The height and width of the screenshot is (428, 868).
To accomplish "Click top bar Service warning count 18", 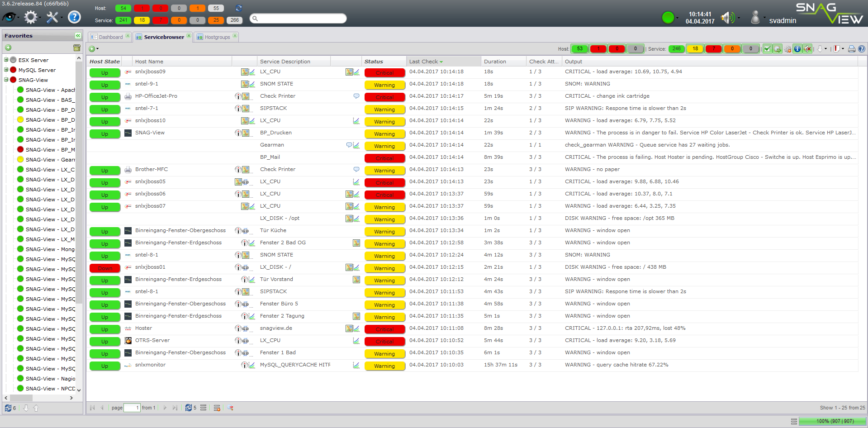I will (x=142, y=20).
